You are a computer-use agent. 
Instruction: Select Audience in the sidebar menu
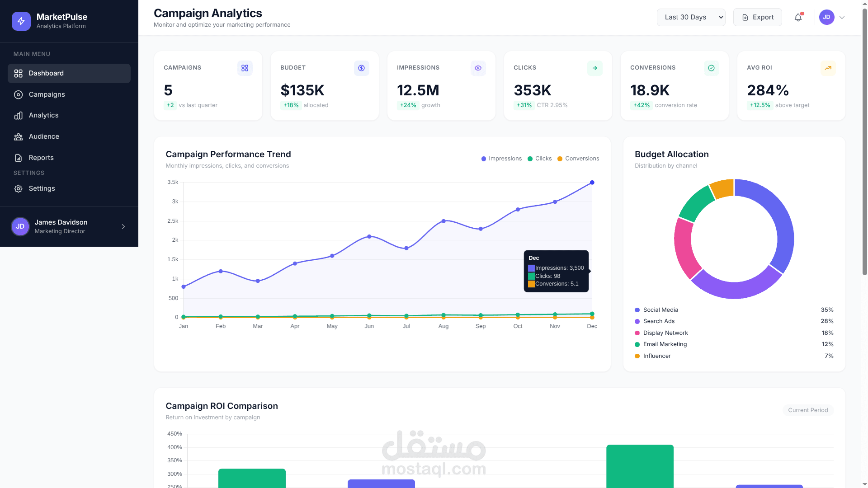[69, 136]
